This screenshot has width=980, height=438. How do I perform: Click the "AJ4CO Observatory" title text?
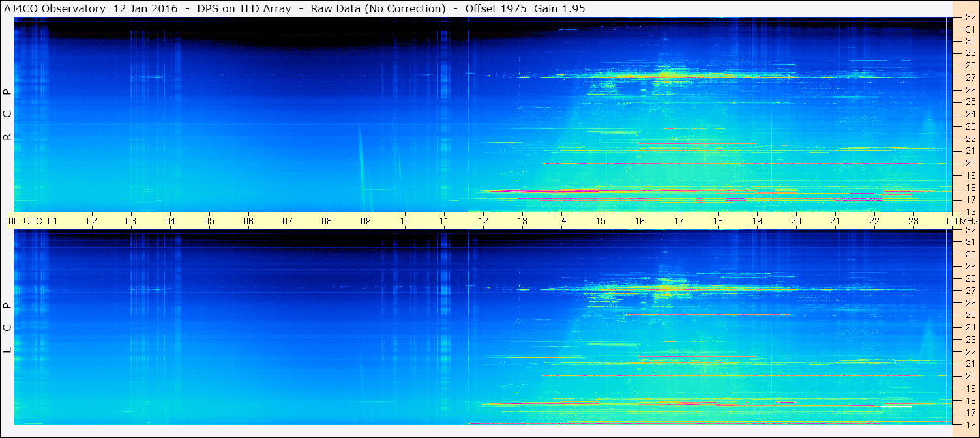point(55,8)
